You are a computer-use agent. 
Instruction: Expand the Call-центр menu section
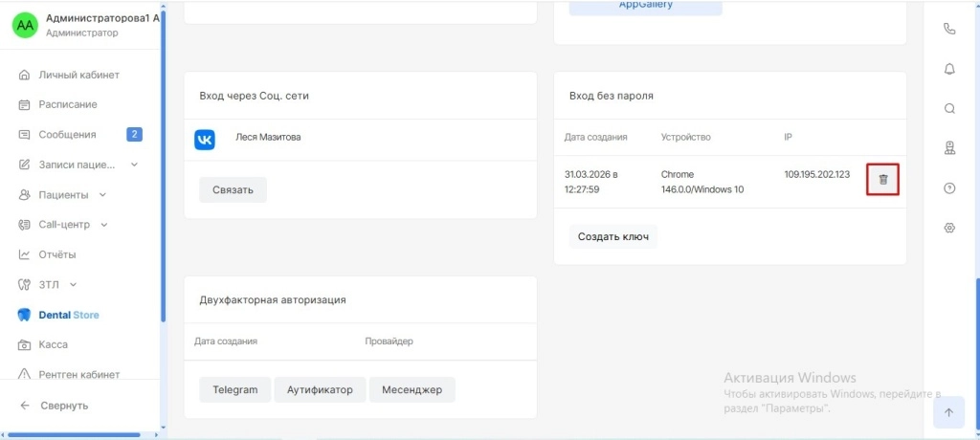point(104,225)
